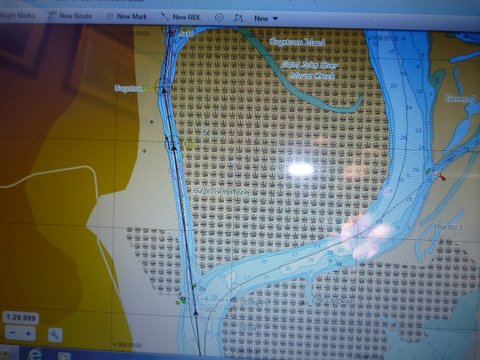Click the boundary polygon tool icon
The image size is (480, 360).
point(238,18)
